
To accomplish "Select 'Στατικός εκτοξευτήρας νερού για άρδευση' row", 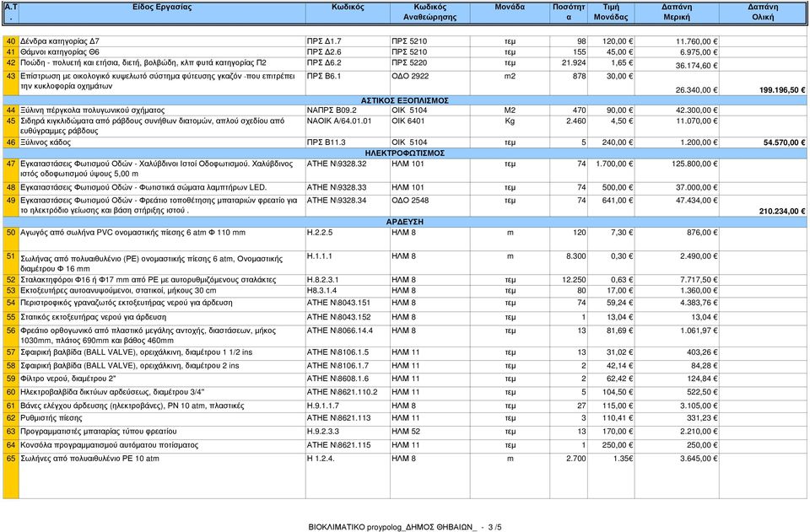I will 405,317.
